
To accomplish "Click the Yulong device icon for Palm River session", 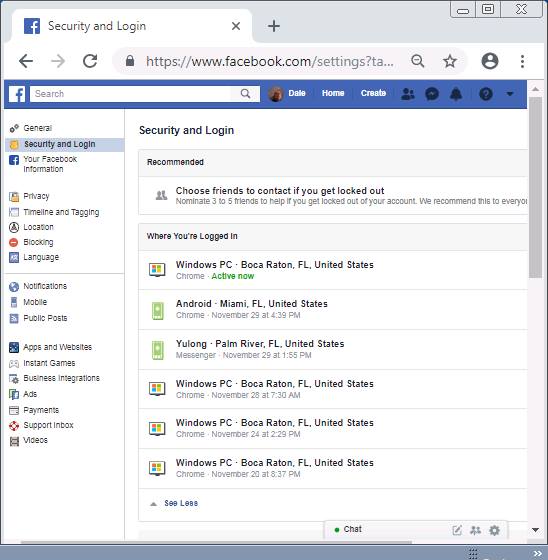I will click(158, 350).
